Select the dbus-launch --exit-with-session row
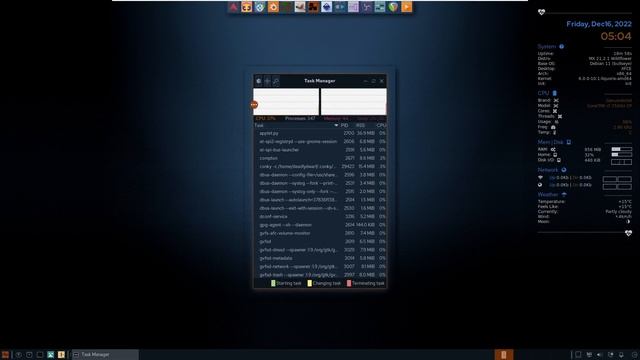Screen dimensions: 640x360 click(x=320, y=208)
